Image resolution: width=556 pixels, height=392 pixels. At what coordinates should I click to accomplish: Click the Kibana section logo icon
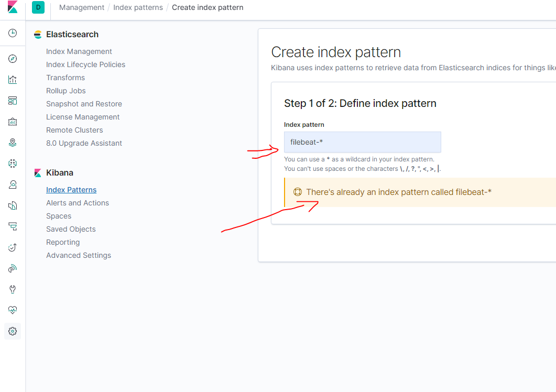click(x=38, y=173)
